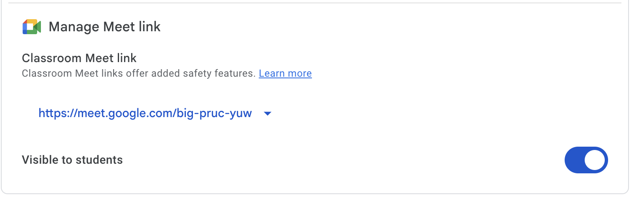
Task: Click the white knob of the toggle
Action: pyautogui.click(x=595, y=160)
